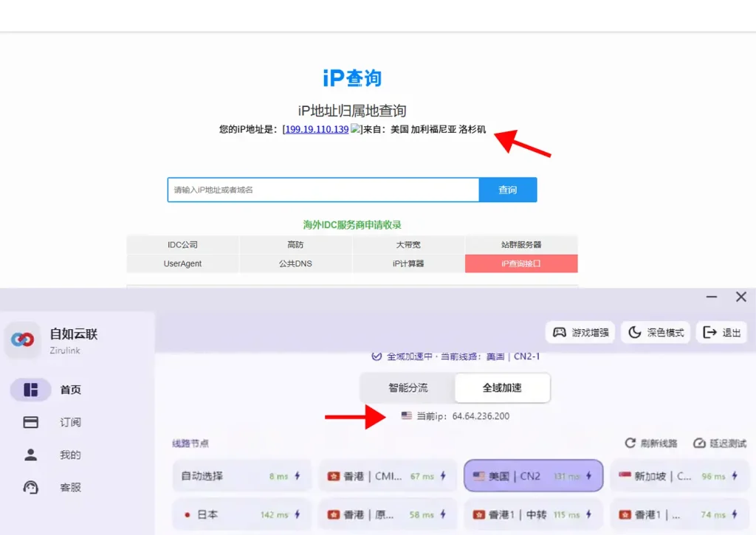Select the 香港 | 原... node
756x535 pixels.
click(x=388, y=515)
